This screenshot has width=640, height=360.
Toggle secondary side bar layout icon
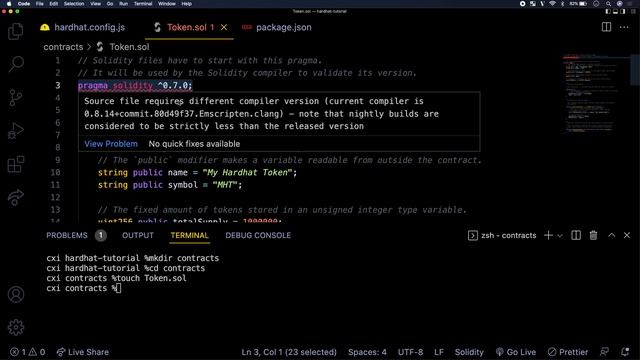coord(623,11)
